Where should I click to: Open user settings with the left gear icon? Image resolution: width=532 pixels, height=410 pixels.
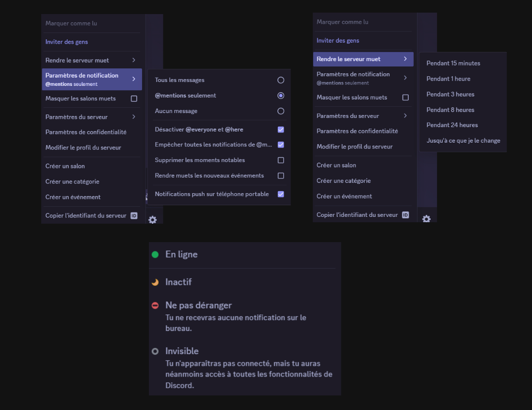[153, 220]
